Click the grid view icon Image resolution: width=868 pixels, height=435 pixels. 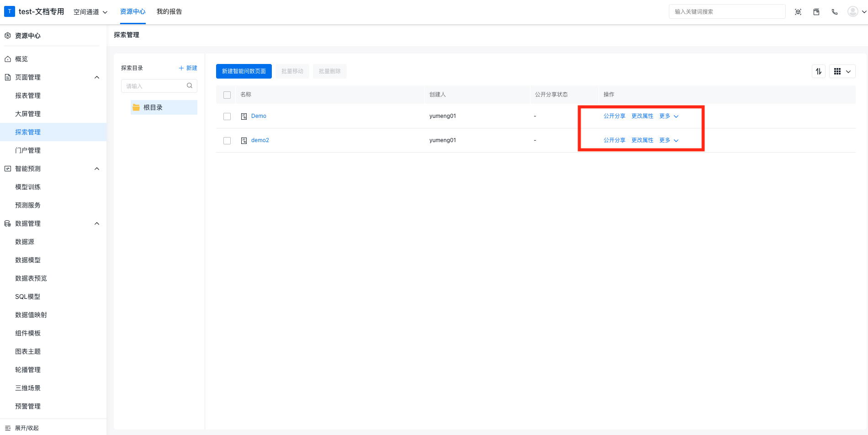coord(837,71)
